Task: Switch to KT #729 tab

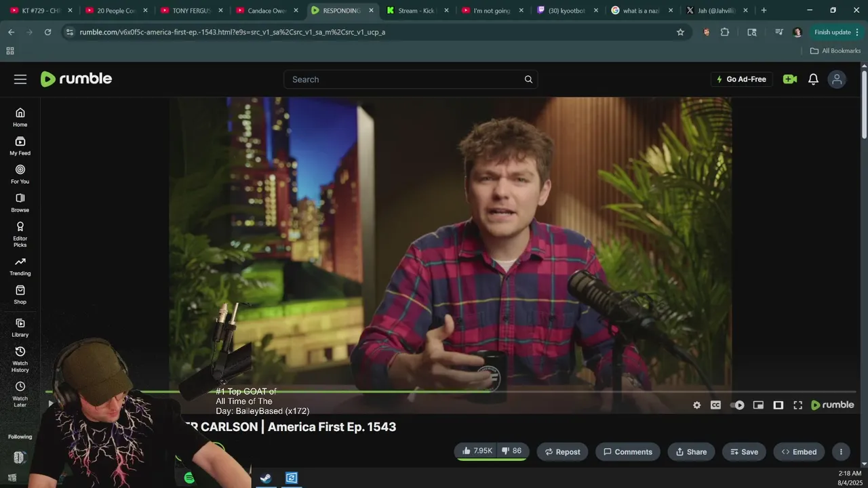Action: [41, 11]
